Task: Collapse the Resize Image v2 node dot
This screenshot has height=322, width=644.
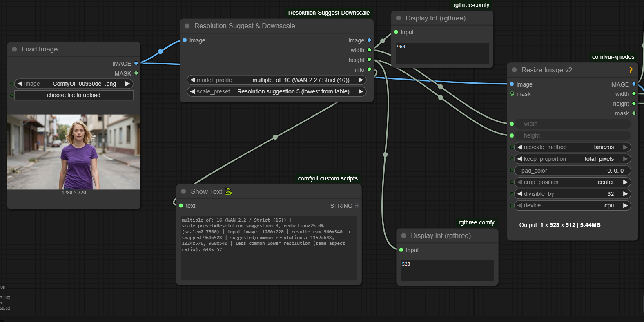Action: coord(514,70)
